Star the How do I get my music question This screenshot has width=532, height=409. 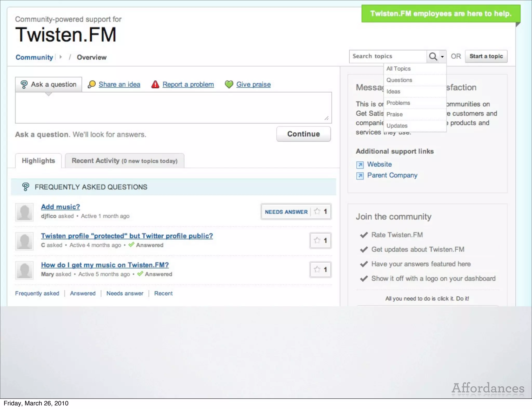tap(317, 269)
